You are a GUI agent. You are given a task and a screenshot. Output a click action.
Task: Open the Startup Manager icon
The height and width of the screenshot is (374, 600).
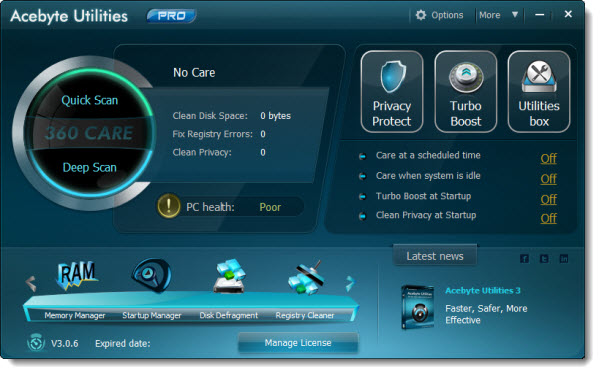coord(152,276)
